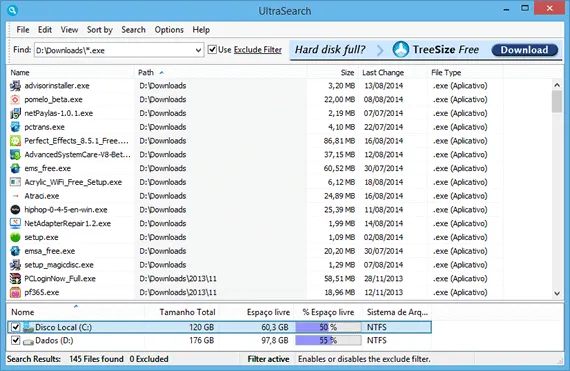Sort drives by % Espaço livre header
570x371 pixels.
[x=328, y=312]
